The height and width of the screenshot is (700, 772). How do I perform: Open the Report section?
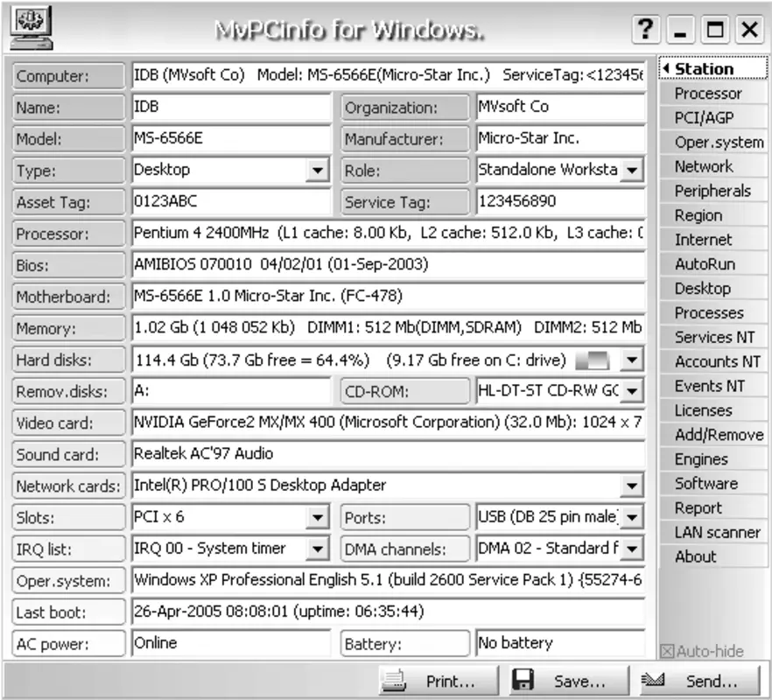[x=713, y=507]
